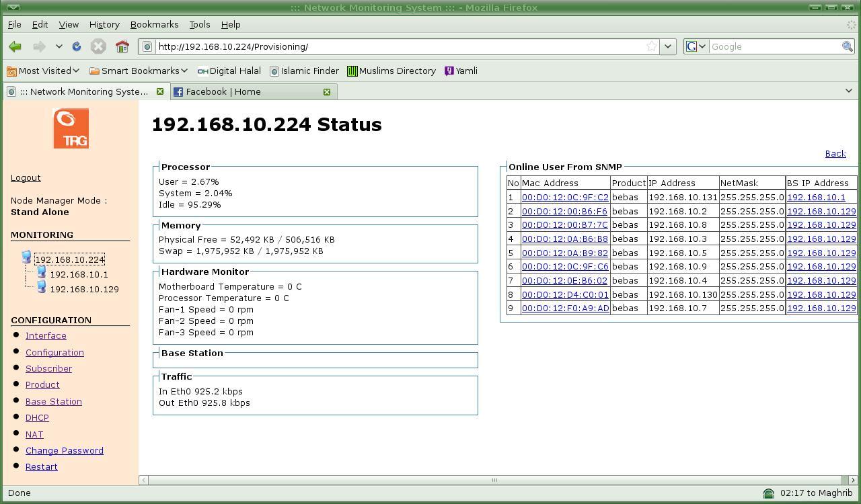Screen dimensions: 861x504
Task: Close the Facebook | Home tab
Action: click(327, 91)
